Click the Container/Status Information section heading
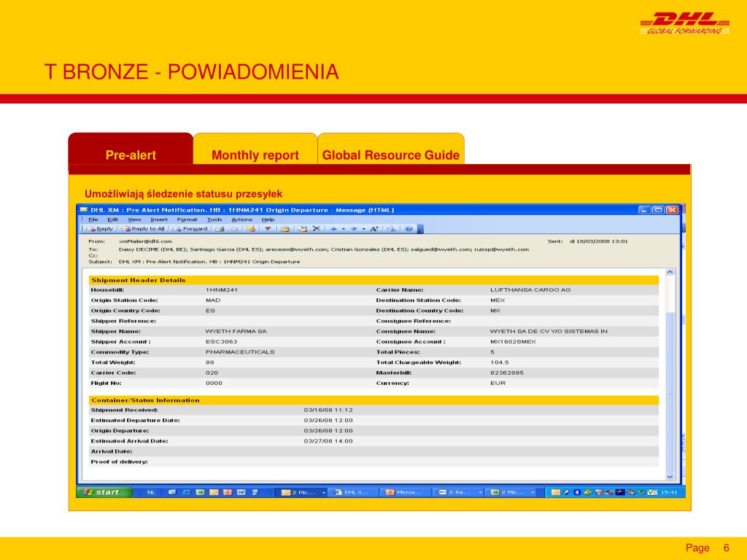This screenshot has height=560, width=747. click(x=145, y=400)
